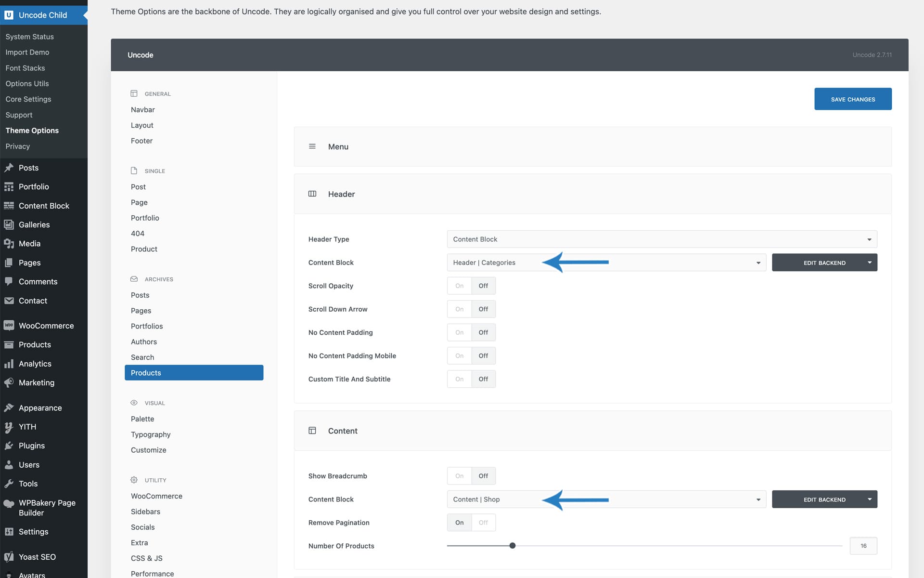This screenshot has width=924, height=578.
Task: Open Import Demo submenu link
Action: 27,52
